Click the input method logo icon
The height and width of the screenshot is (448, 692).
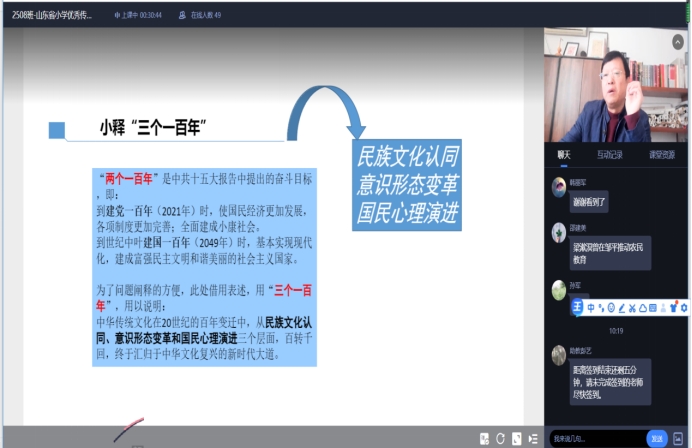click(577, 307)
